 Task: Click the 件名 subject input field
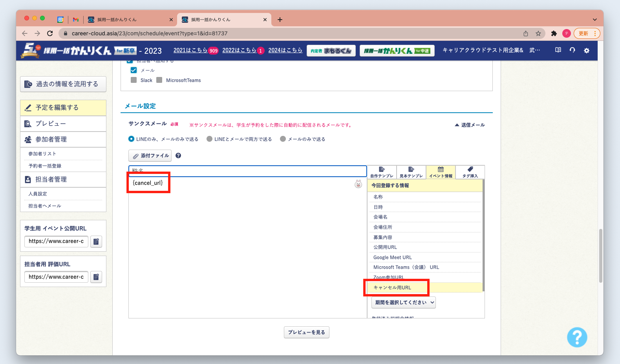pyautogui.click(x=247, y=171)
